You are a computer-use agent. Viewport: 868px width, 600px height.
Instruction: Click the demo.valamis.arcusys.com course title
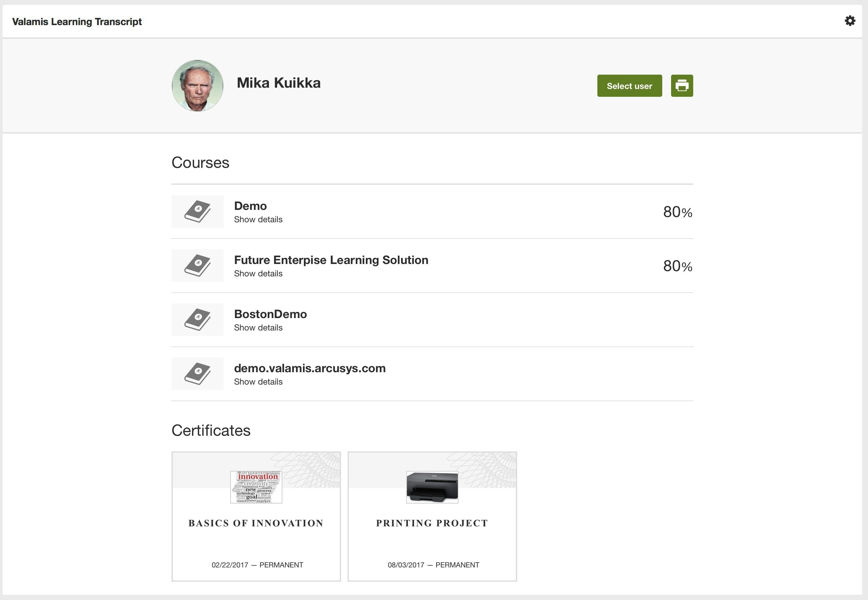[309, 368]
